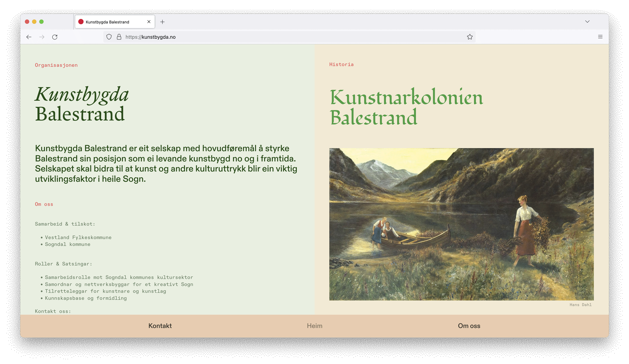Open the hamburger application menu
This screenshot has height=364, width=629.
[x=600, y=37]
